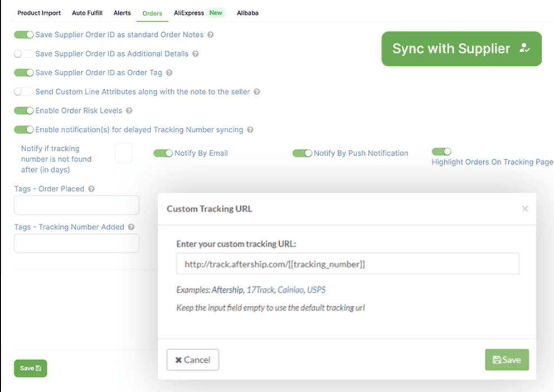Viewport: 554px width, 392px height.
Task: Switch to the Product Import tab
Action: [39, 13]
